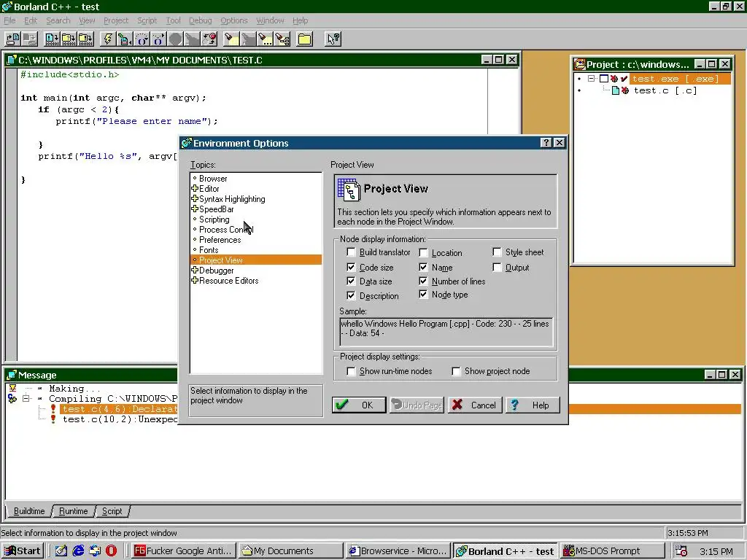Click the yellow folder toolbar icon

pyautogui.click(x=305, y=39)
